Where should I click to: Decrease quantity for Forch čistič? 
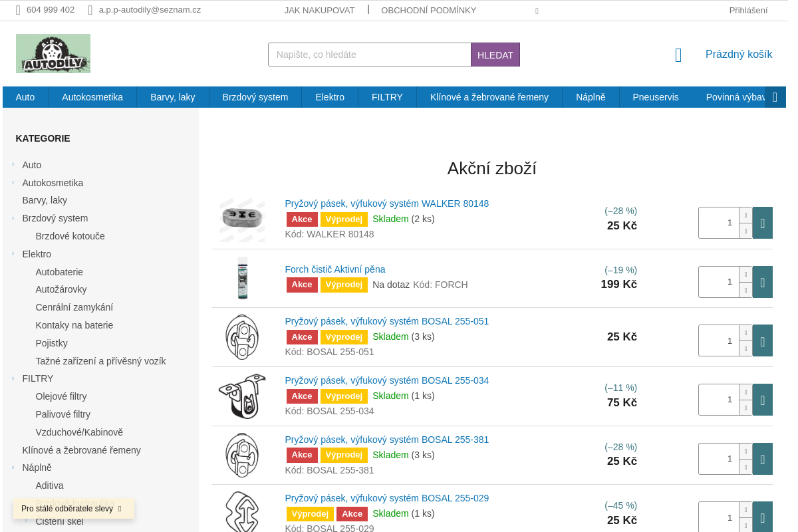tap(745, 290)
